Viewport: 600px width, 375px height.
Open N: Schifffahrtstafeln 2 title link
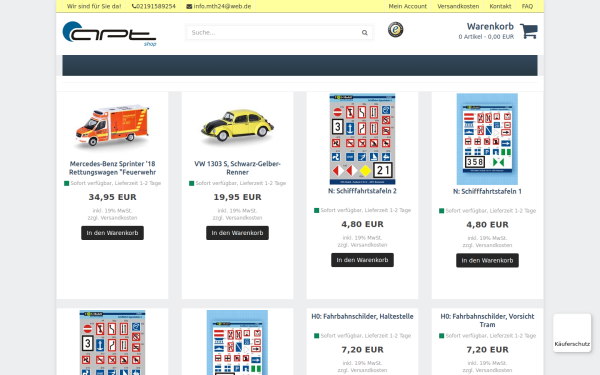point(362,191)
